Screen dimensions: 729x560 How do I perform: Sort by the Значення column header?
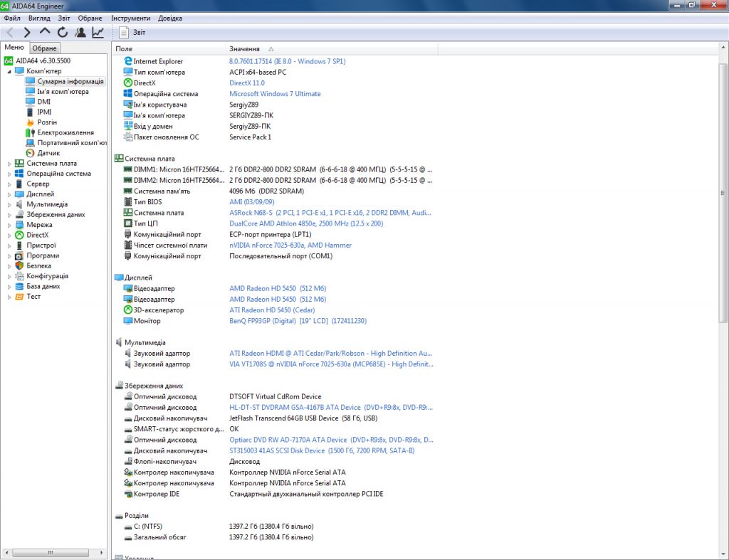point(332,49)
